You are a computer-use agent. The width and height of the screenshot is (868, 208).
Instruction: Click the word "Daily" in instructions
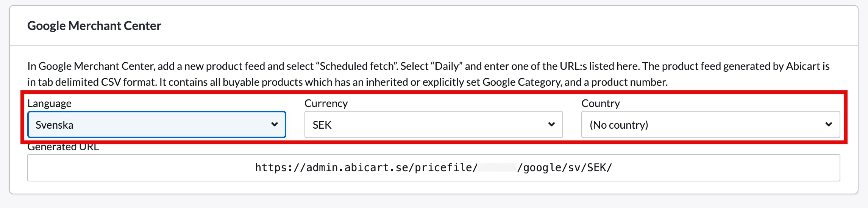(x=447, y=66)
